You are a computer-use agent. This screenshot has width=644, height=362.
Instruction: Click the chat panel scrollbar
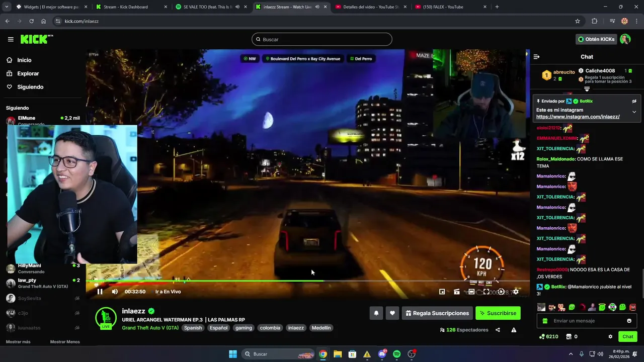tap(642, 284)
